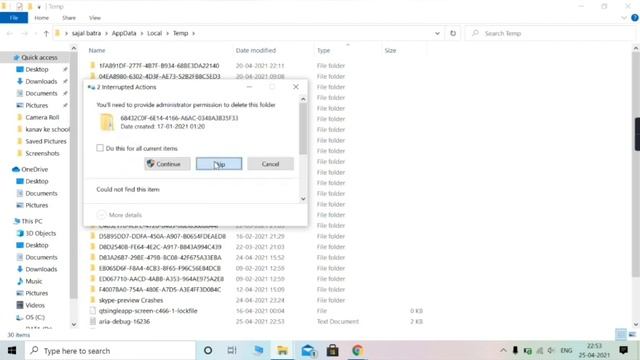Image resolution: width=640 pixels, height=360 pixels.
Task: Open the Explorer Help icon
Action: (x=635, y=18)
